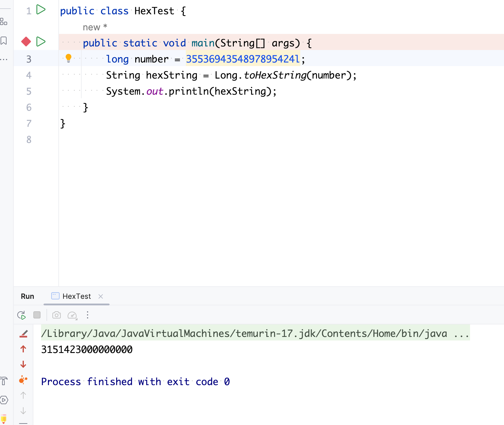This screenshot has height=425, width=504.
Task: Jump down the stack trace red arrow
Action: 23,364
